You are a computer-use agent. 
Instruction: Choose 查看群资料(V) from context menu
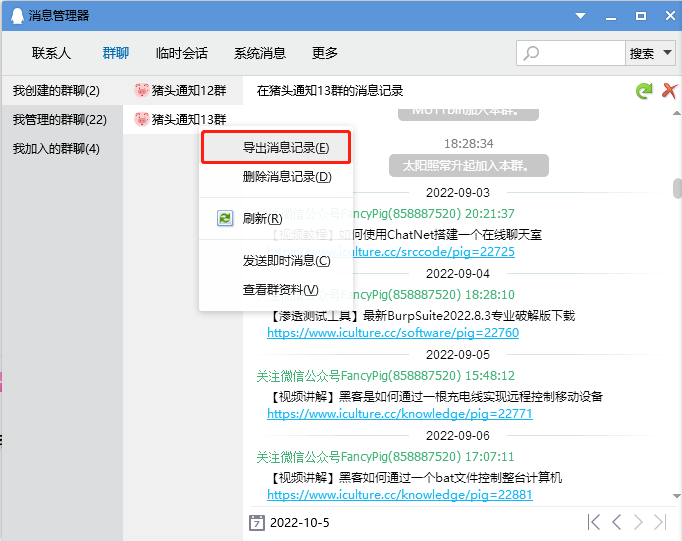[x=276, y=290]
